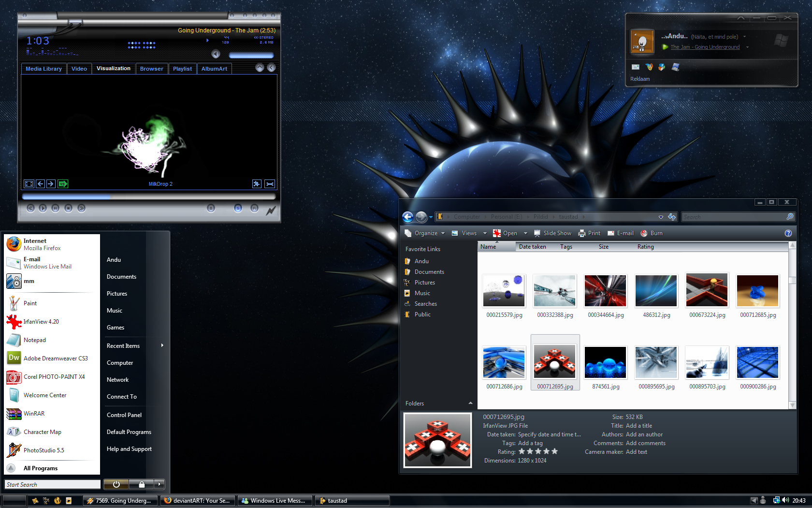This screenshot has height=508, width=812.
Task: Expand the Folders pane in Explorer
Action: (439, 403)
